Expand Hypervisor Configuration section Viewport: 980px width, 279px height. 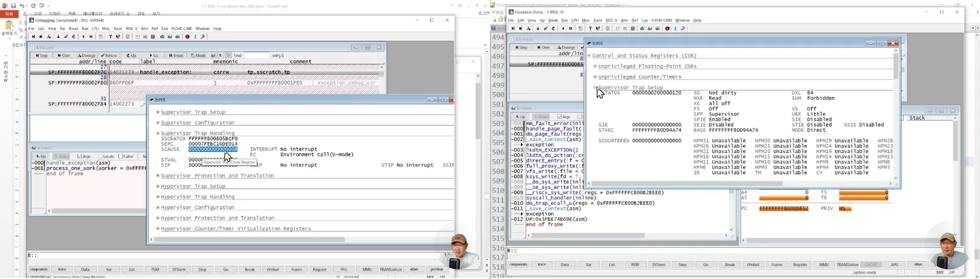tap(158, 207)
